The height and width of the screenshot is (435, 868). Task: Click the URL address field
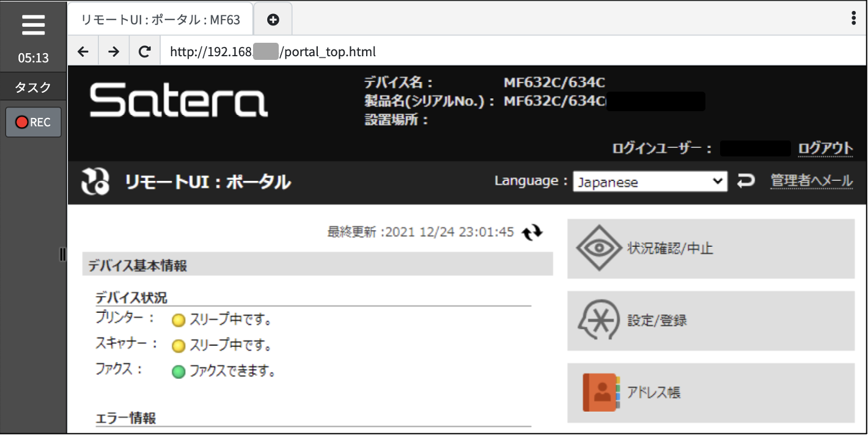[x=512, y=51]
